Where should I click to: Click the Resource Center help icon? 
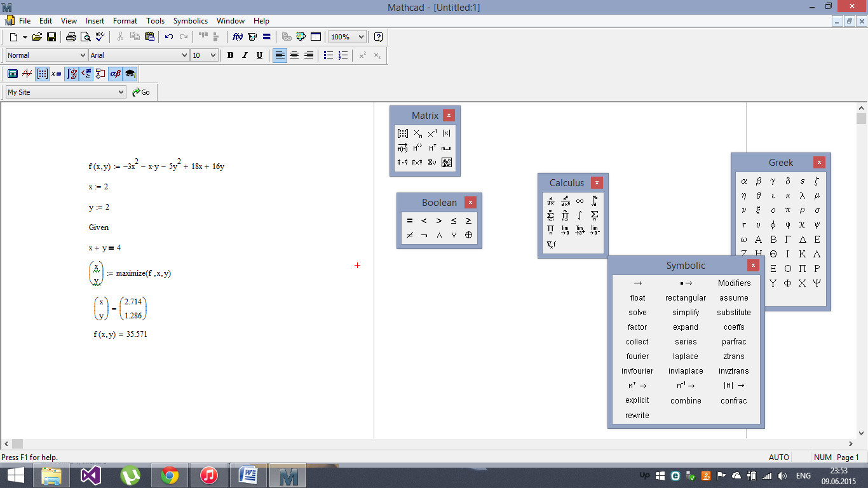tap(379, 37)
